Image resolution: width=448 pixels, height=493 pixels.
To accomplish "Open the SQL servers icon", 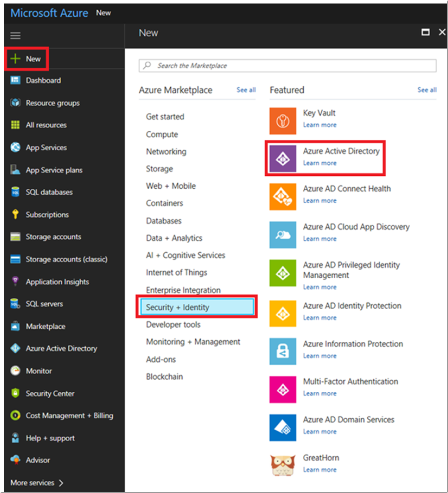I will (15, 304).
